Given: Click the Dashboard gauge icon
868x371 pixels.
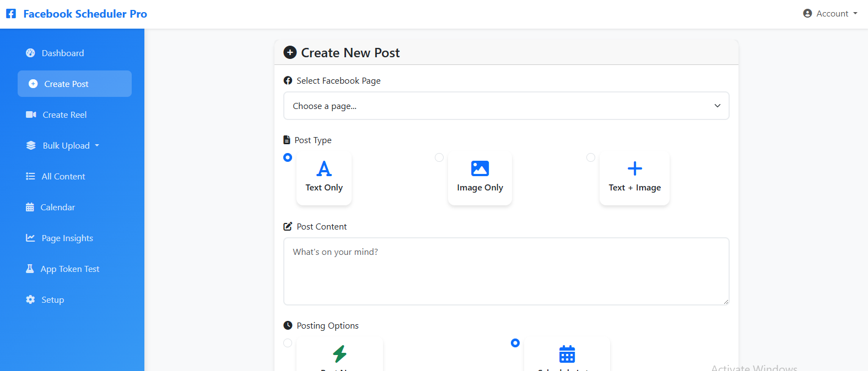Looking at the screenshot, I should pyautogui.click(x=30, y=53).
